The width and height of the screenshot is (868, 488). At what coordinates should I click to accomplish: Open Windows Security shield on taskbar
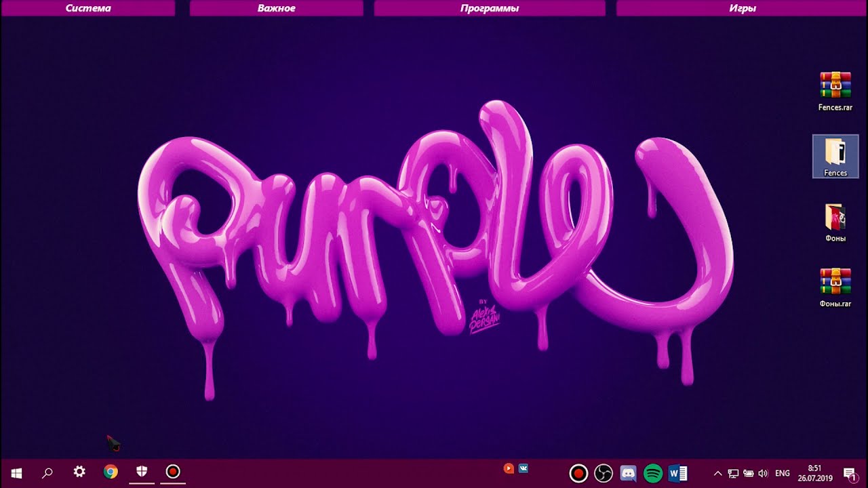tap(142, 472)
